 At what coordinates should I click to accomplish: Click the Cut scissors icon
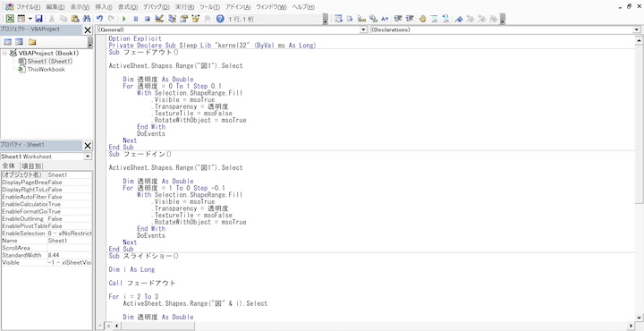[52, 19]
